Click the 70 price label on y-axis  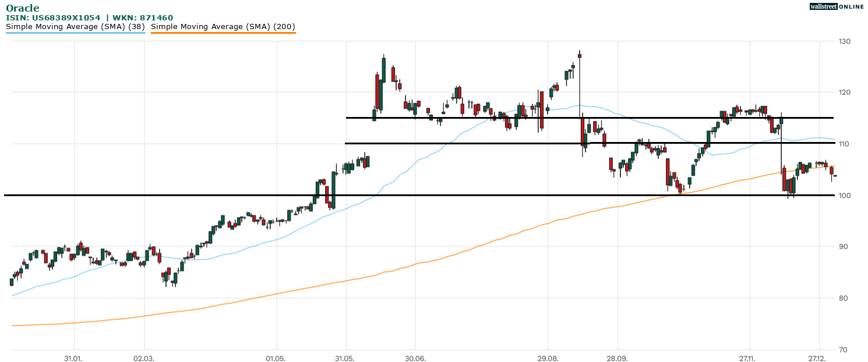(x=843, y=350)
